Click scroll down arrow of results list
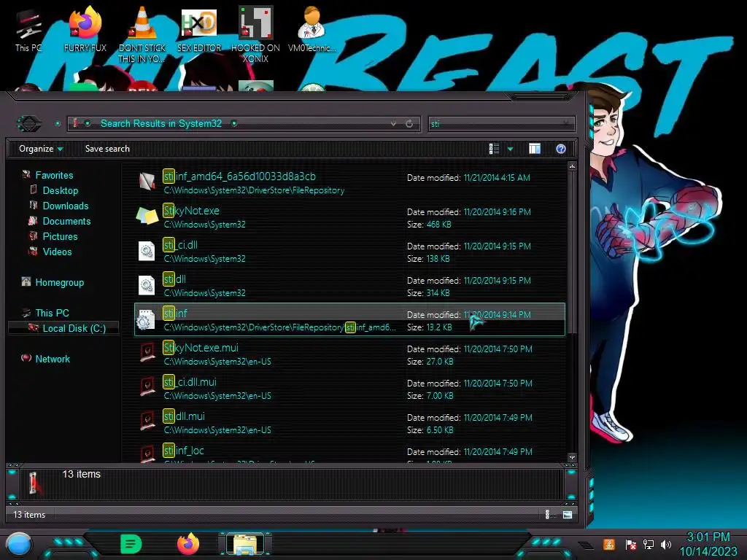 pyautogui.click(x=572, y=458)
